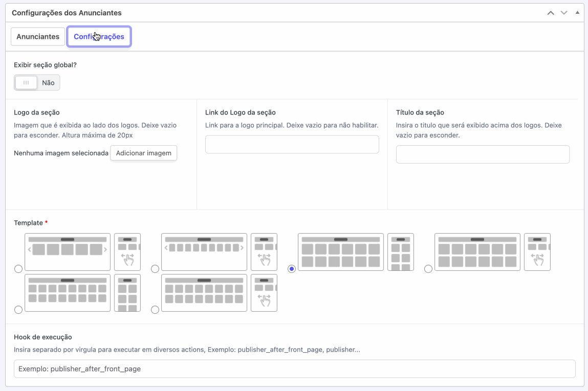Screen dimensions: 588x391
Task: Choose the radio button for the bottom-left template
Action: pos(18,310)
